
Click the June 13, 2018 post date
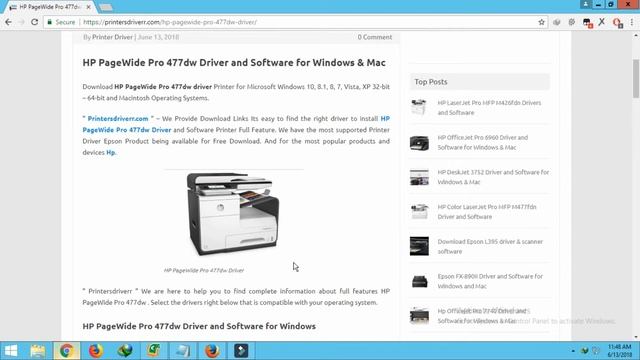point(158,37)
